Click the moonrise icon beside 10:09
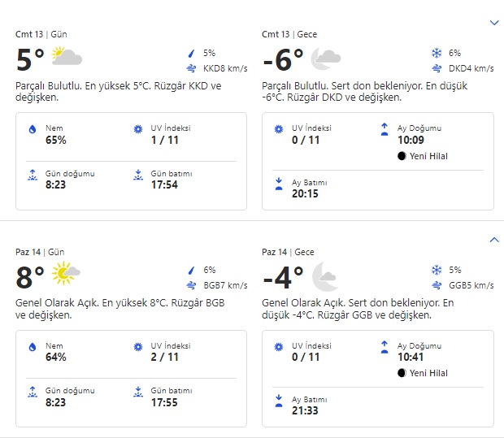 click(x=385, y=129)
